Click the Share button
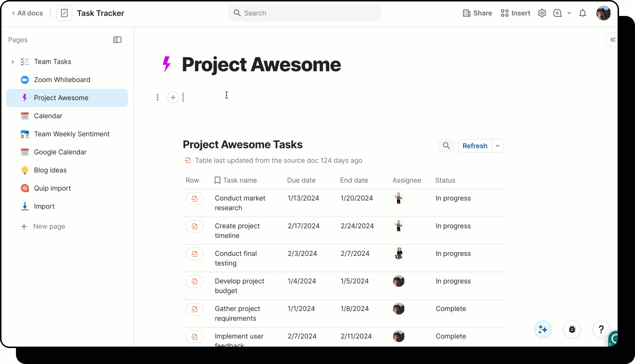The width and height of the screenshot is (635, 364). [477, 13]
